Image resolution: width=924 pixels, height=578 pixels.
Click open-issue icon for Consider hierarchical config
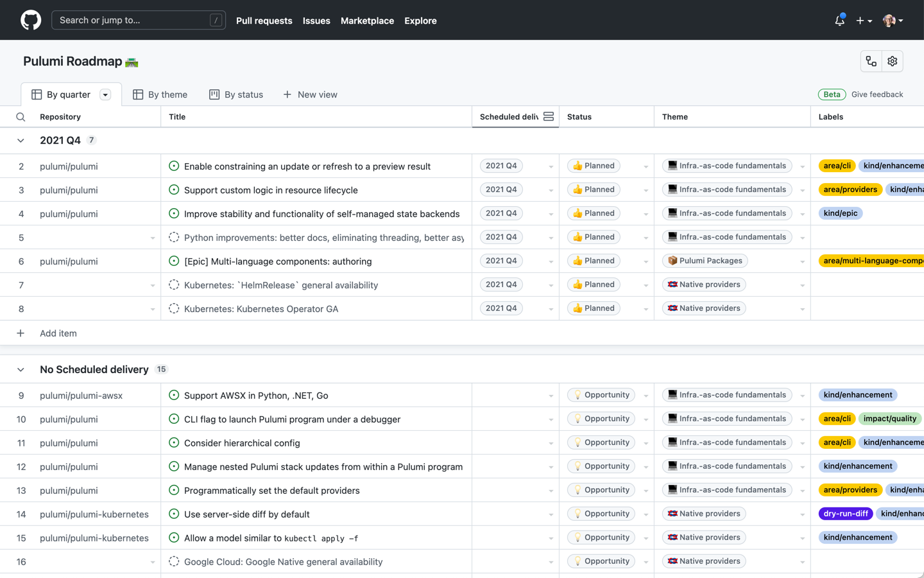click(x=174, y=442)
